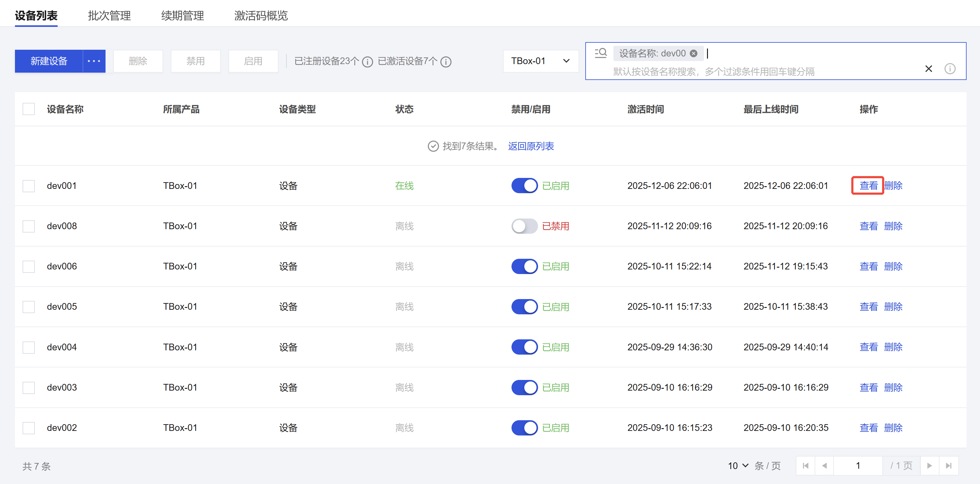This screenshot has height=484, width=980.
Task: Check the dev006 row checkbox
Action: (x=29, y=266)
